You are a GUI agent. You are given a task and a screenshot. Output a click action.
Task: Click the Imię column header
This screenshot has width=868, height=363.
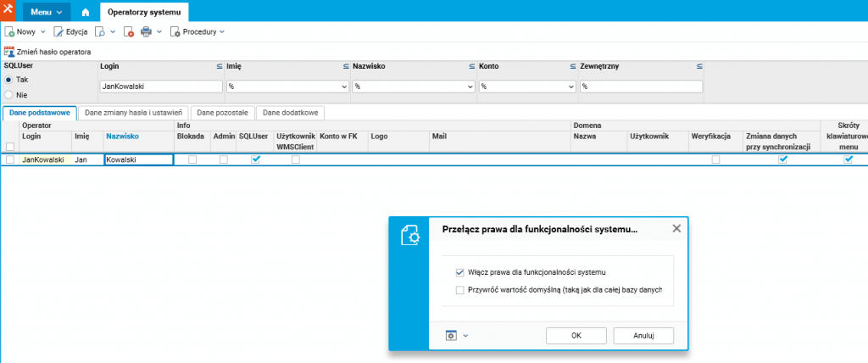82,136
